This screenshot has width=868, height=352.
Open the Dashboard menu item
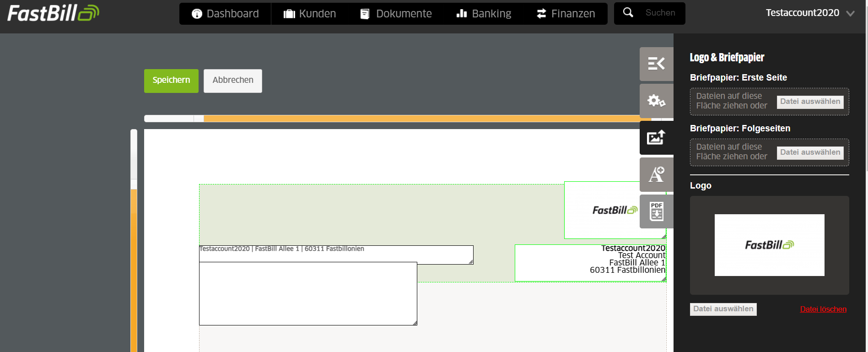(x=225, y=14)
